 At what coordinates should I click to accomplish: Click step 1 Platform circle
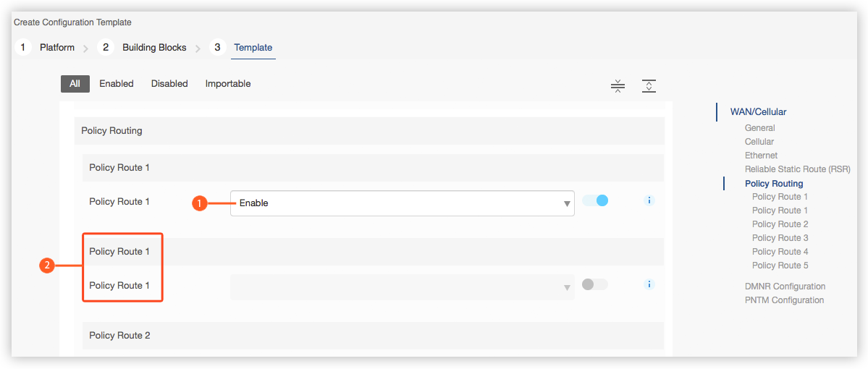click(22, 48)
